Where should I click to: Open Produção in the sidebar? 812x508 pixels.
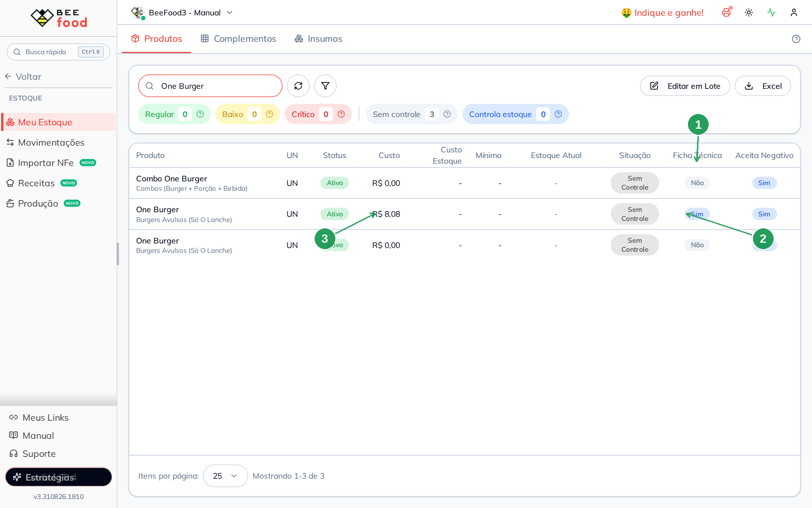coord(59,203)
